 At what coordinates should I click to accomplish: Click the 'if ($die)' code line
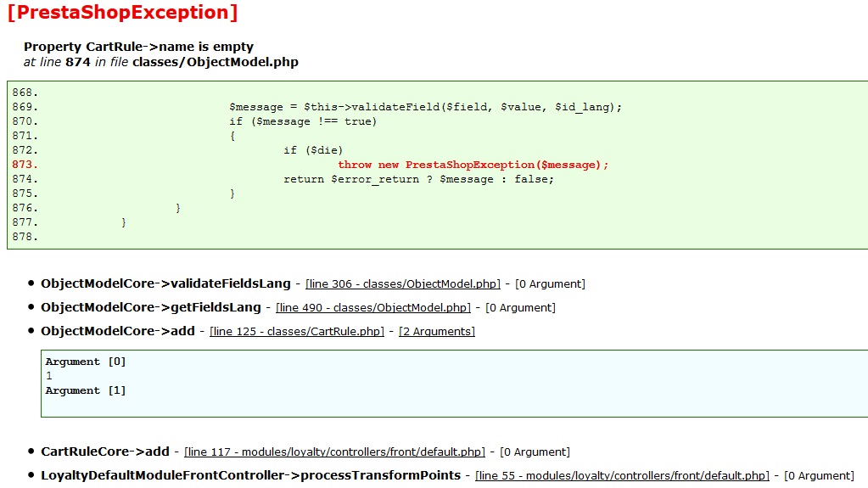(313, 150)
